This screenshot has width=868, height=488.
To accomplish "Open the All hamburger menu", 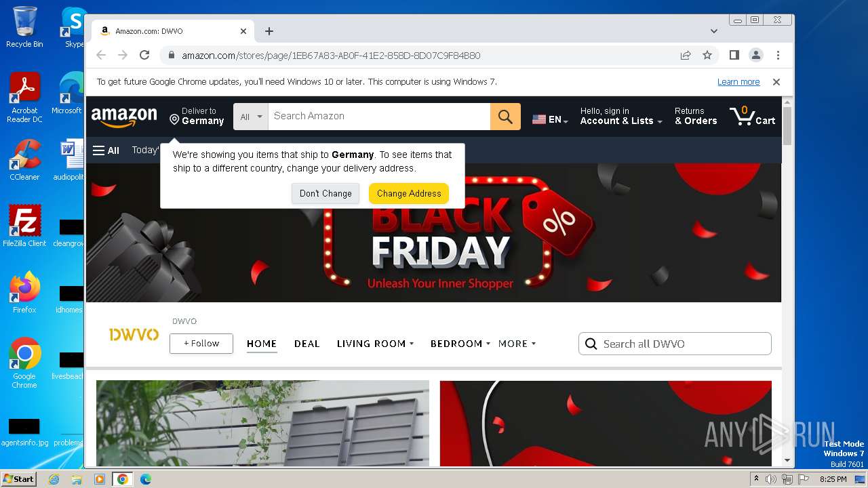I will click(x=106, y=150).
